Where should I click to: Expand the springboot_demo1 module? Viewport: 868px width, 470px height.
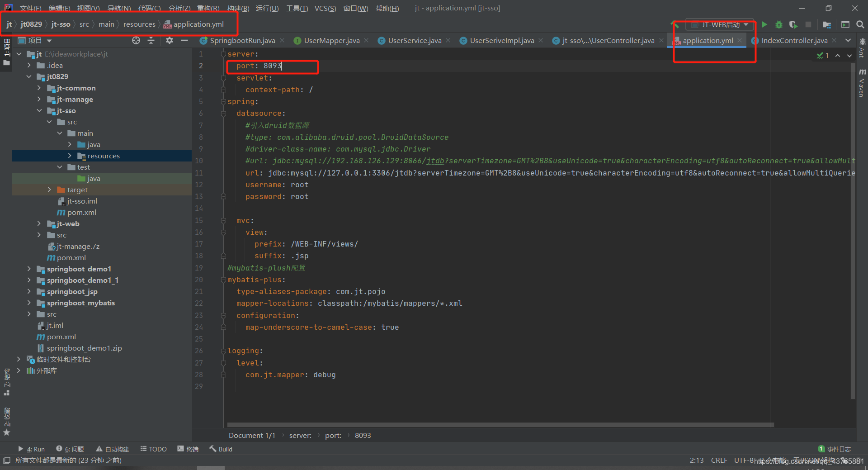(x=29, y=269)
